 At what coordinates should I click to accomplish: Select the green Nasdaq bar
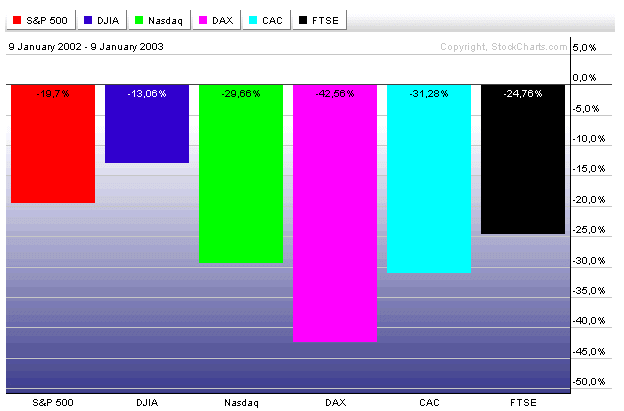[x=241, y=174]
